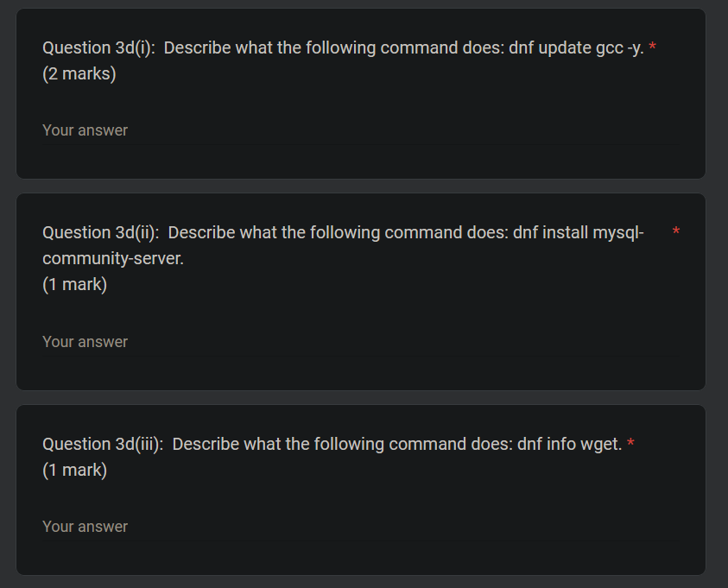The image size is (728, 588).
Task: Click the Question 3d(i) question card
Action: click(363, 93)
